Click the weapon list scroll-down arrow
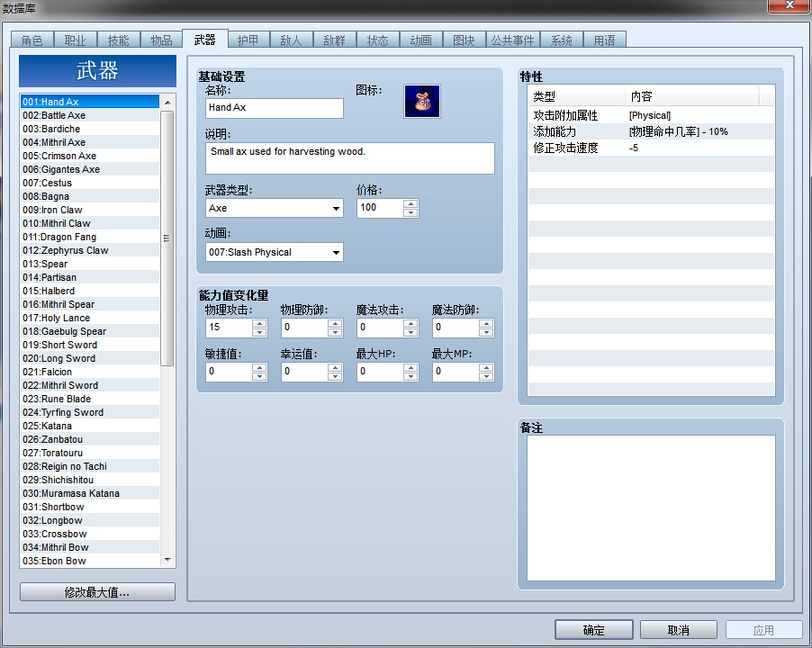 pyautogui.click(x=167, y=560)
